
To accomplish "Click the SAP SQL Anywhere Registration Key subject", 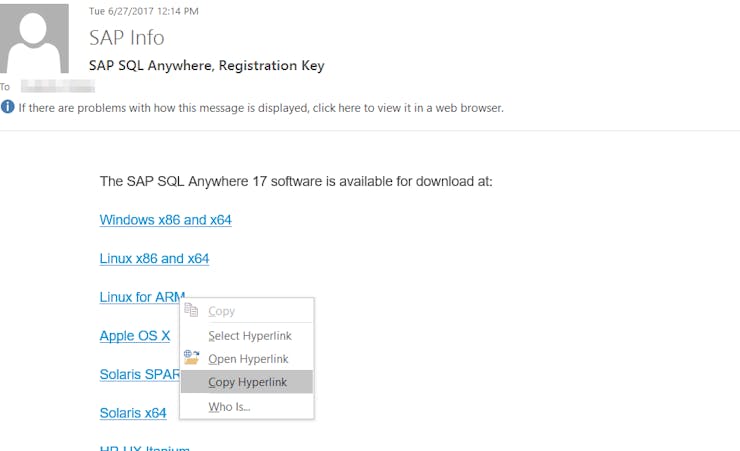I will click(207, 66).
